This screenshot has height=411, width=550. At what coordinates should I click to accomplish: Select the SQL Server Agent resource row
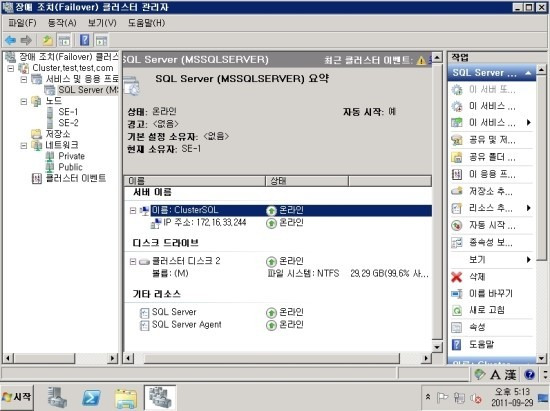[186, 325]
